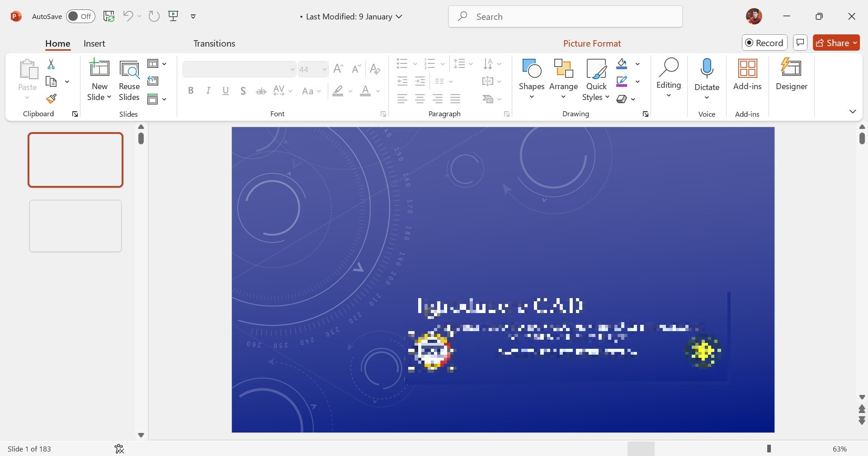Toggle Bold formatting

pyautogui.click(x=191, y=90)
